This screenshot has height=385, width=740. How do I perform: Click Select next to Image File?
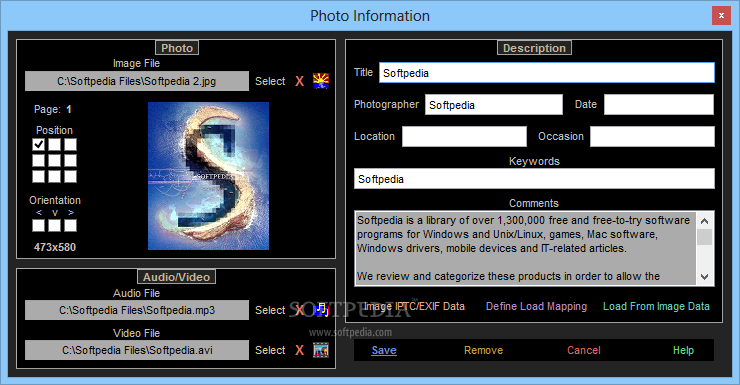270,81
